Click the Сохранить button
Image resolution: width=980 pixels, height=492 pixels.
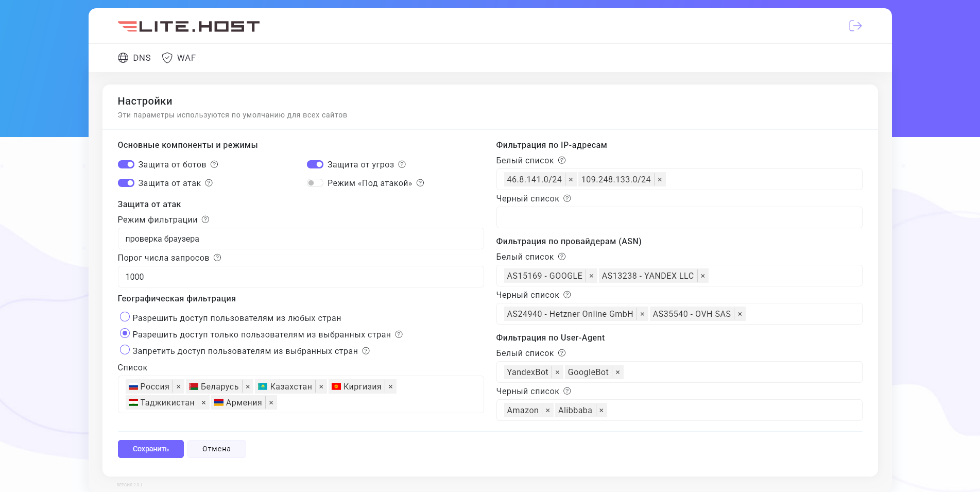coord(150,449)
